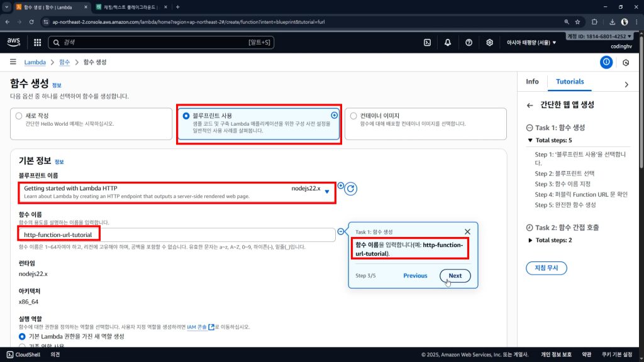The image size is (644, 362).
Task: Refresh the blueprint list
Action: (351, 189)
